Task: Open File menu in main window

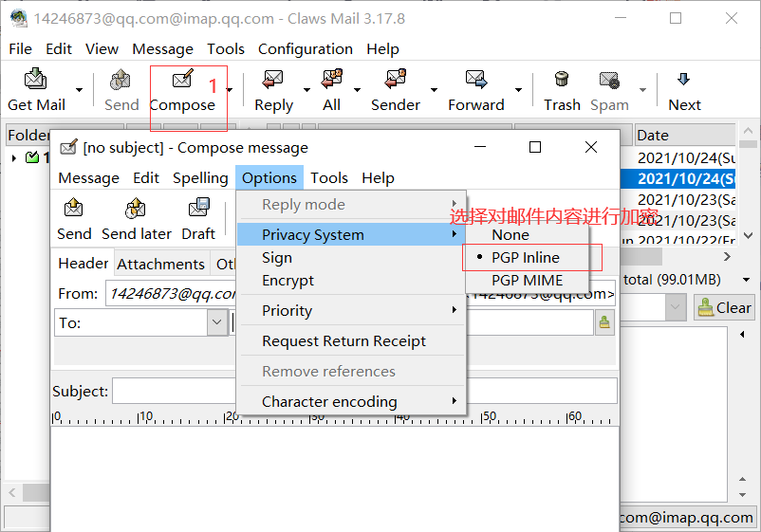Action: pyautogui.click(x=20, y=49)
